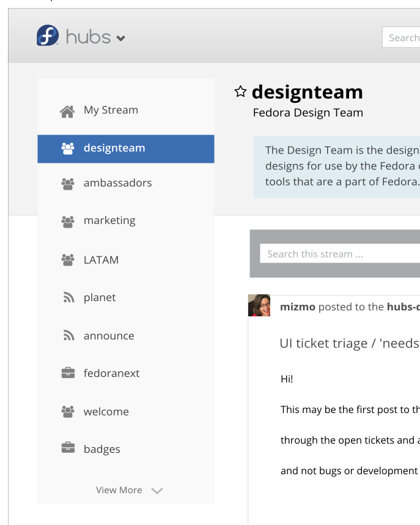Click the View More chevron arrow

pyautogui.click(x=157, y=491)
